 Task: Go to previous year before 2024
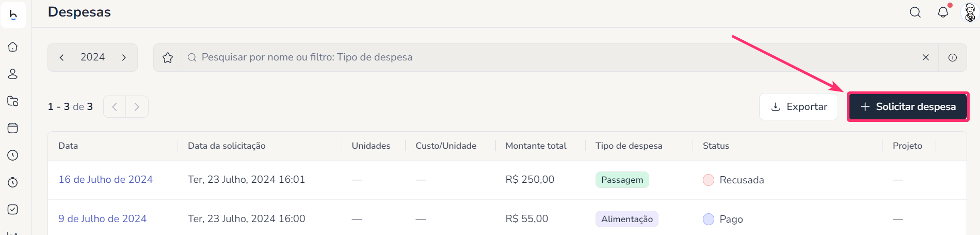click(x=62, y=57)
